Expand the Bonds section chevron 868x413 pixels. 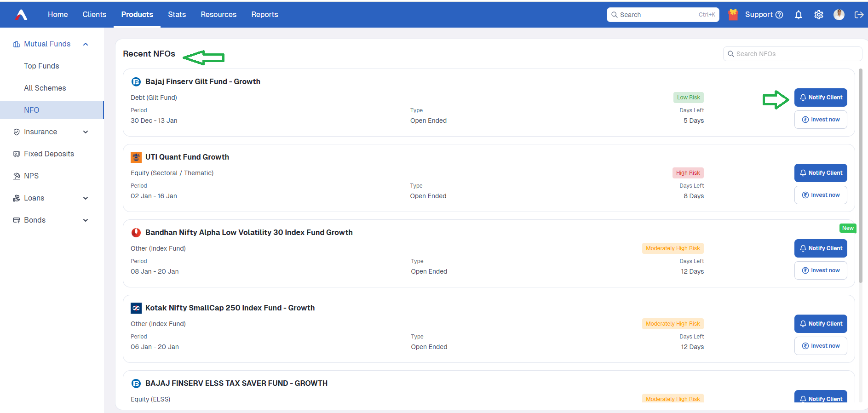[86, 220]
